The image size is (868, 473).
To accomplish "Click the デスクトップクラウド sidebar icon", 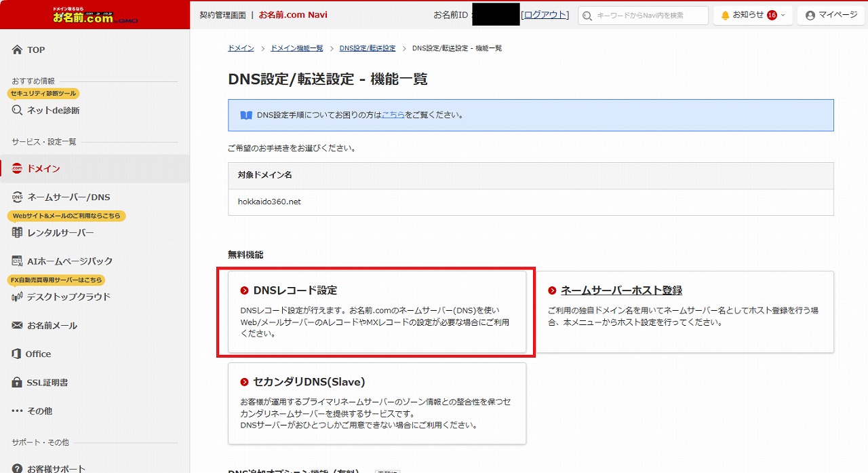I will point(17,297).
